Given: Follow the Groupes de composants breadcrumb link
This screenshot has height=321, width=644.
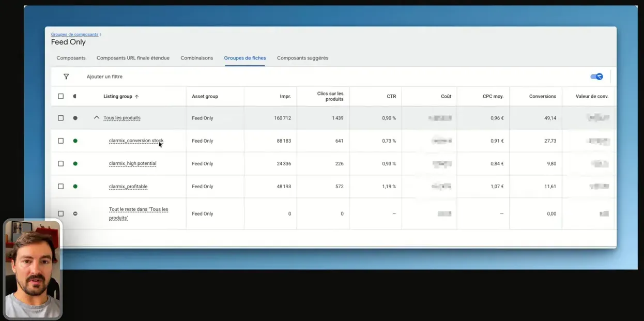Looking at the screenshot, I should (x=74, y=35).
